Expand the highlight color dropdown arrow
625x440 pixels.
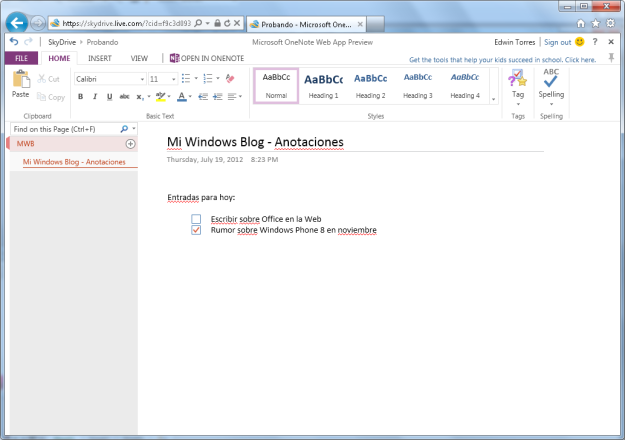tap(169, 96)
